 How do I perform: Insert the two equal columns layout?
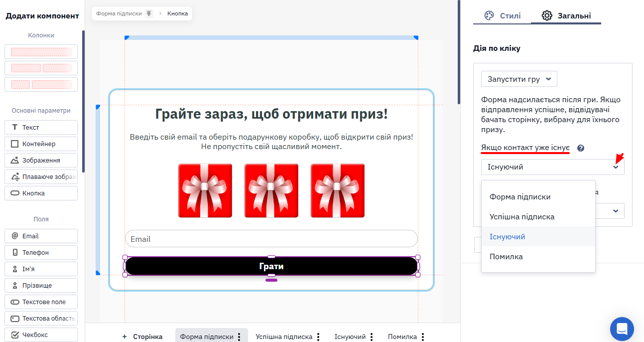pos(41,68)
